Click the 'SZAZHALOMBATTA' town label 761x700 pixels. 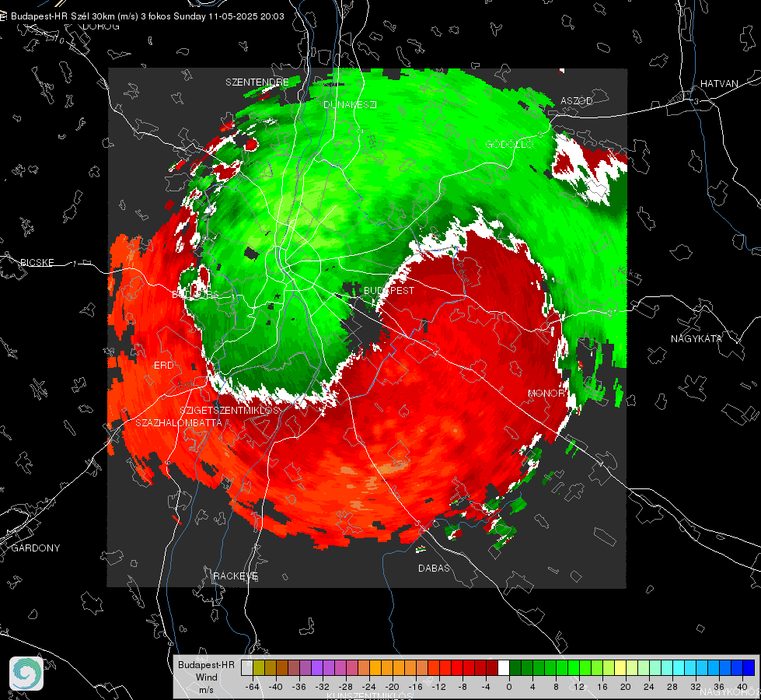[x=179, y=422]
